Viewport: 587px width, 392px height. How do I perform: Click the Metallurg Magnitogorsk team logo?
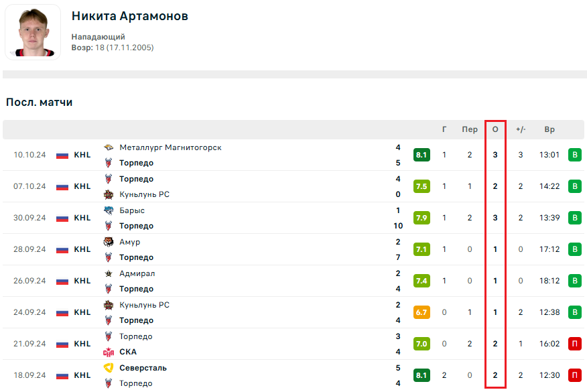[x=109, y=147]
